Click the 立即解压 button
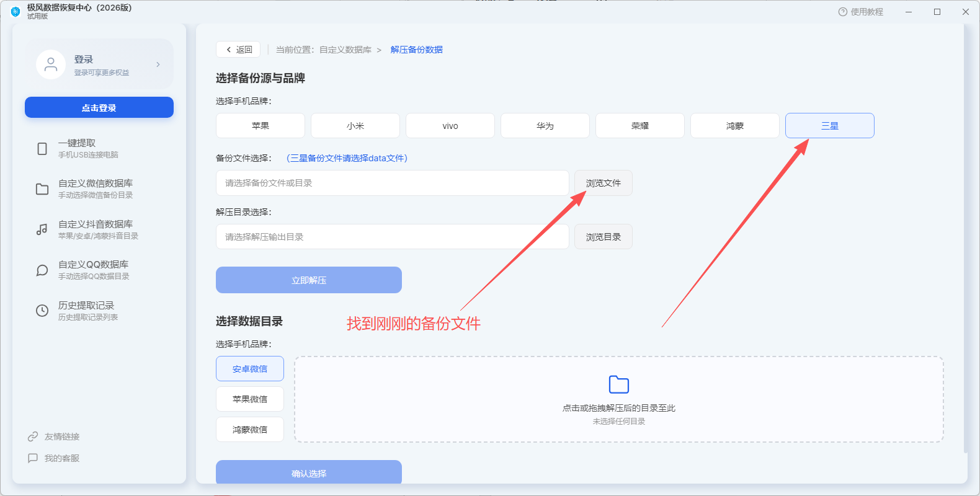980x496 pixels. [x=309, y=280]
